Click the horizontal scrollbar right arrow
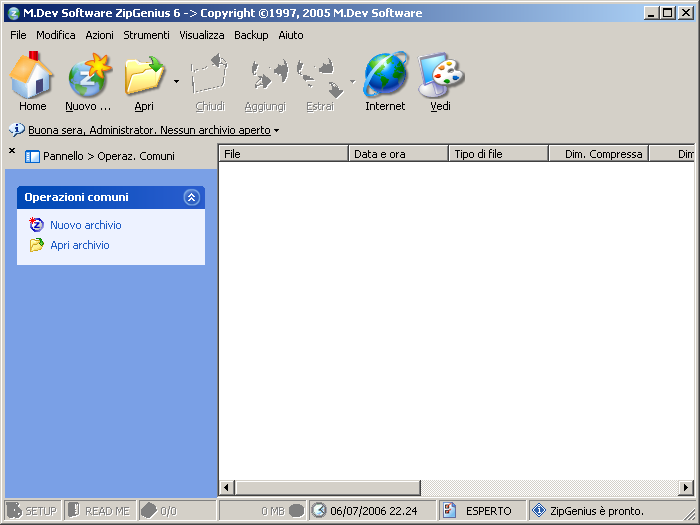The width and height of the screenshot is (700, 525). (x=686, y=488)
